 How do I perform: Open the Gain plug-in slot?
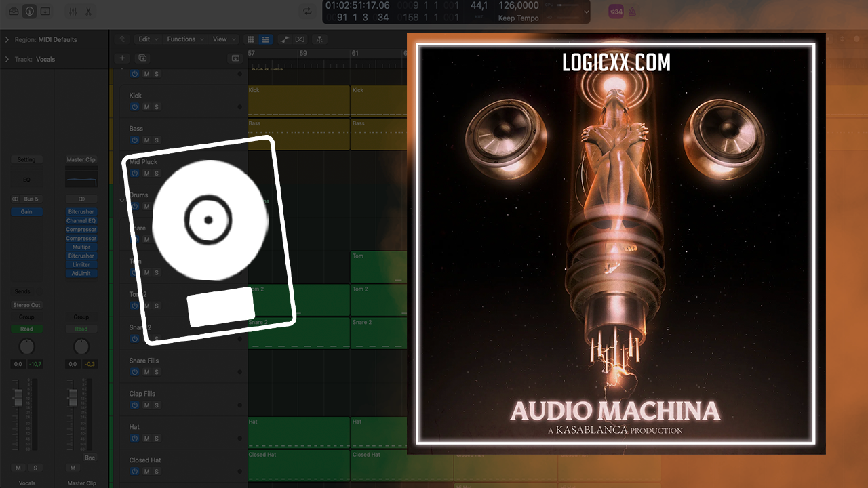(x=26, y=212)
